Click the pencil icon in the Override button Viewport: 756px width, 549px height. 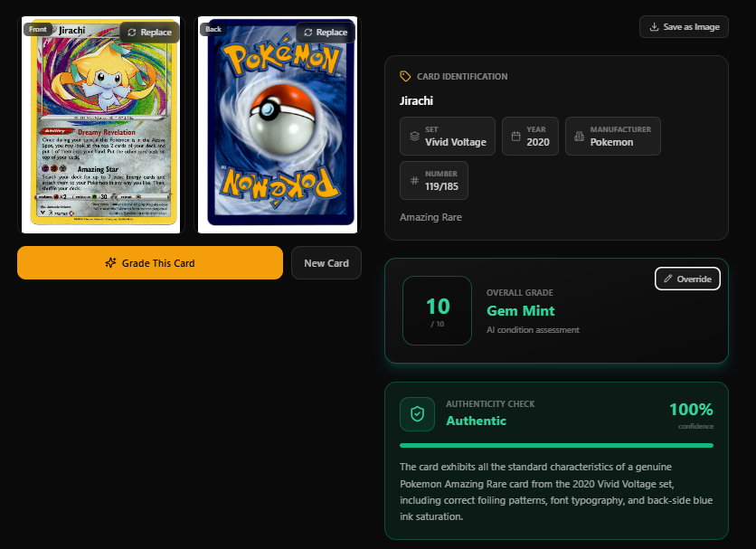[x=667, y=279]
